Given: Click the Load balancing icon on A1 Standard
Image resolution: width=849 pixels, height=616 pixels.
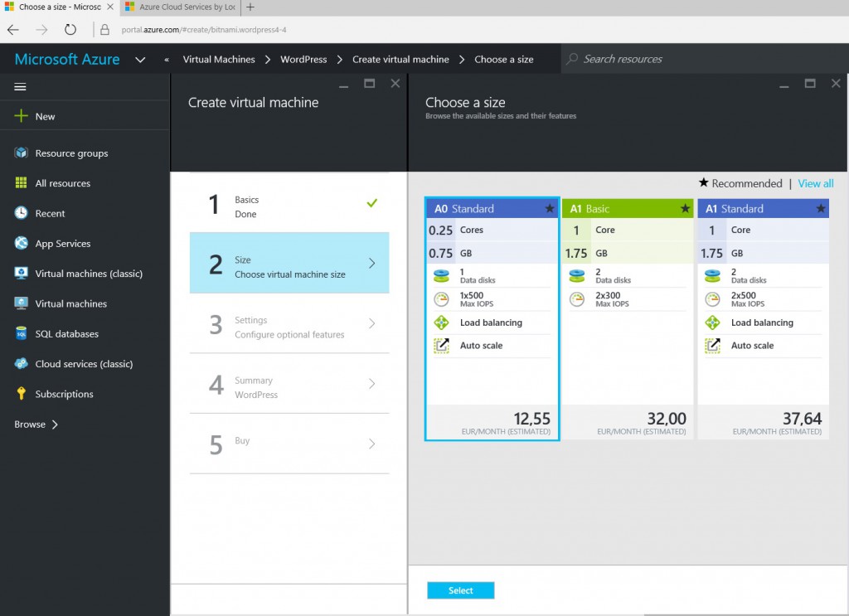Looking at the screenshot, I should click(712, 323).
